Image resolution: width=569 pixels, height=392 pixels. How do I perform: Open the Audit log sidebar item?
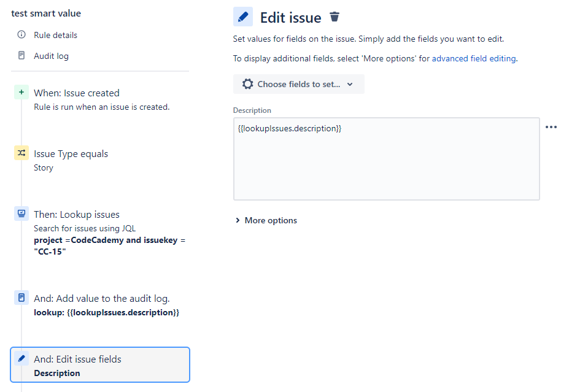51,56
